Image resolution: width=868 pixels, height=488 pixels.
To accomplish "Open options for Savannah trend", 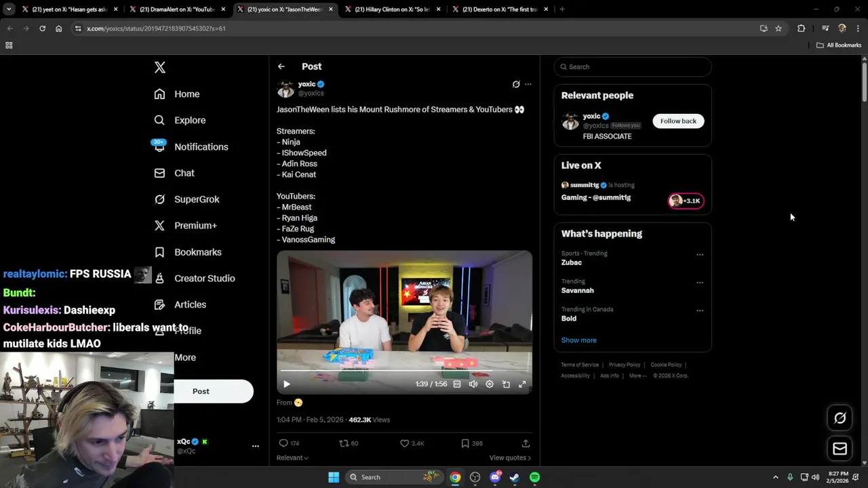I will (700, 283).
